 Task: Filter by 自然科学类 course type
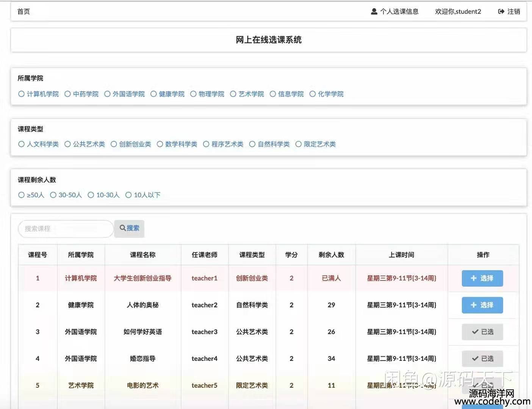(252, 144)
